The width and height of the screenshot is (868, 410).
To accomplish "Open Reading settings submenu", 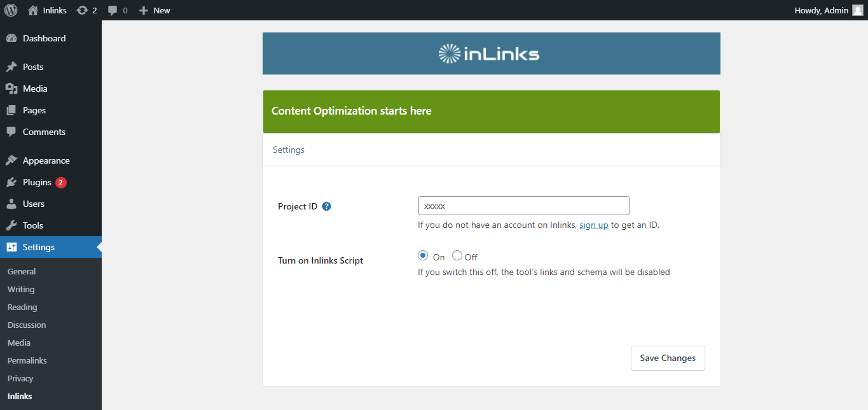I will click(x=22, y=307).
